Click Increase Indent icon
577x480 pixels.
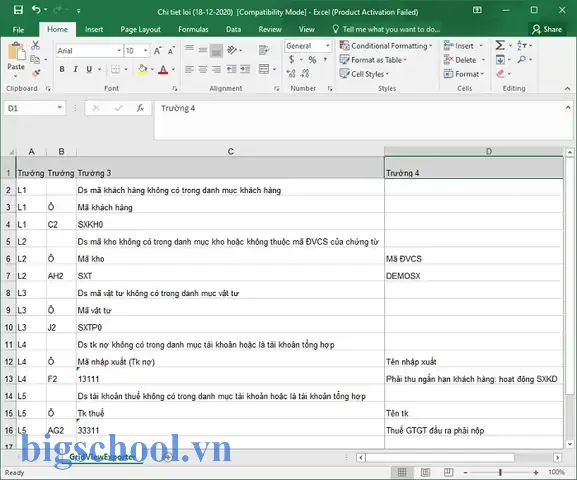245,69
